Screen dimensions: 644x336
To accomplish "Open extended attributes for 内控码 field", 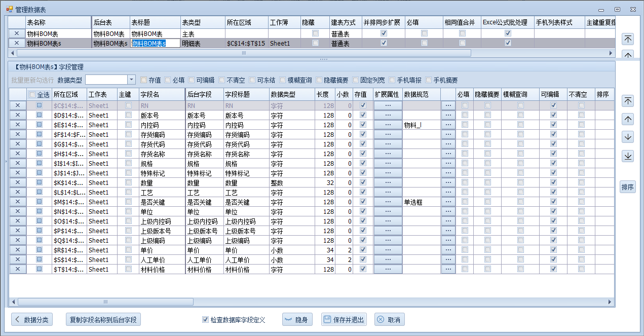I will tap(388, 125).
